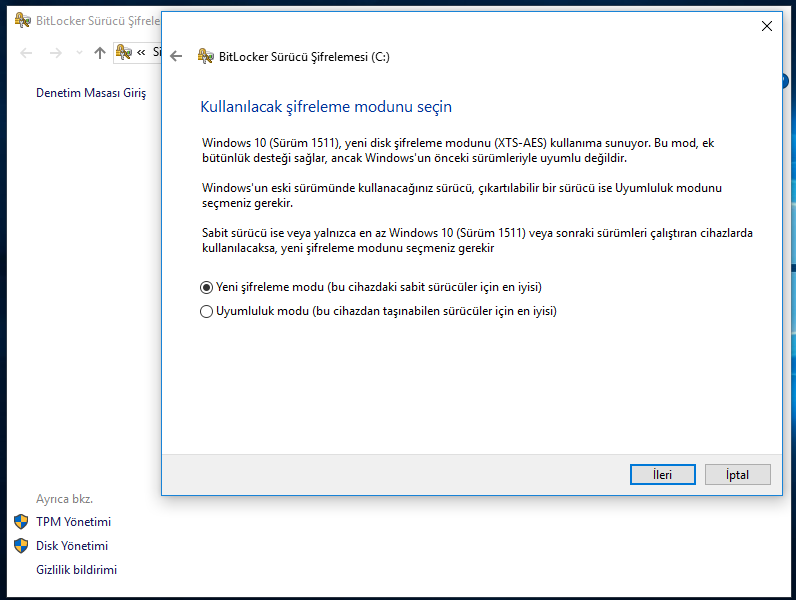Viewport: 796px width, 600px height.
Task: Click the back arrow in the BitLocker wizard
Action: pyautogui.click(x=177, y=57)
